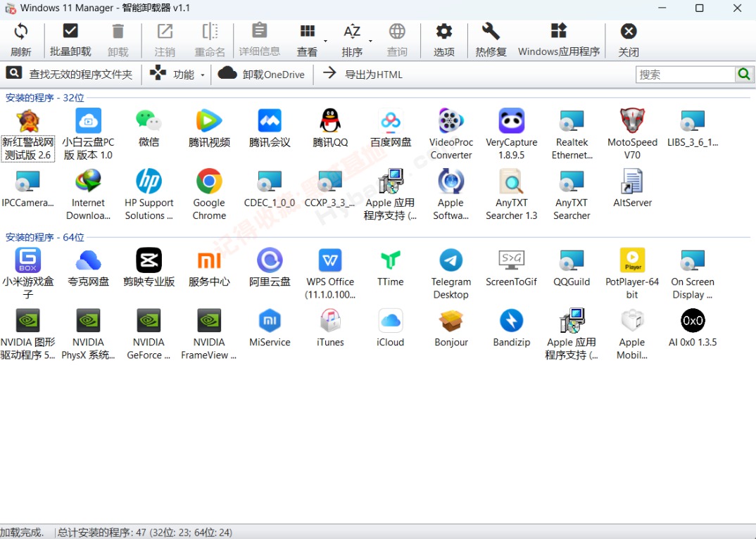Select the WPS Office icon
Viewport: 756px width, 539px height.
[330, 260]
